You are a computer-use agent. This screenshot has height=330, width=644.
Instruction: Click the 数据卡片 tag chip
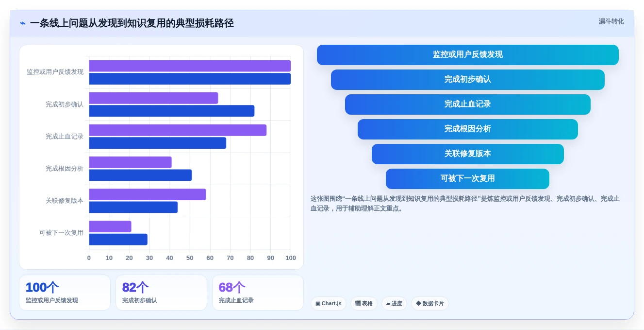coord(430,304)
